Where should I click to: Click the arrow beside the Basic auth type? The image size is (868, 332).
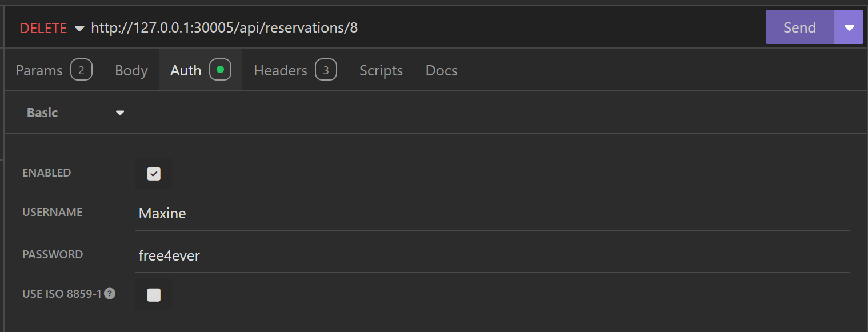[120, 113]
